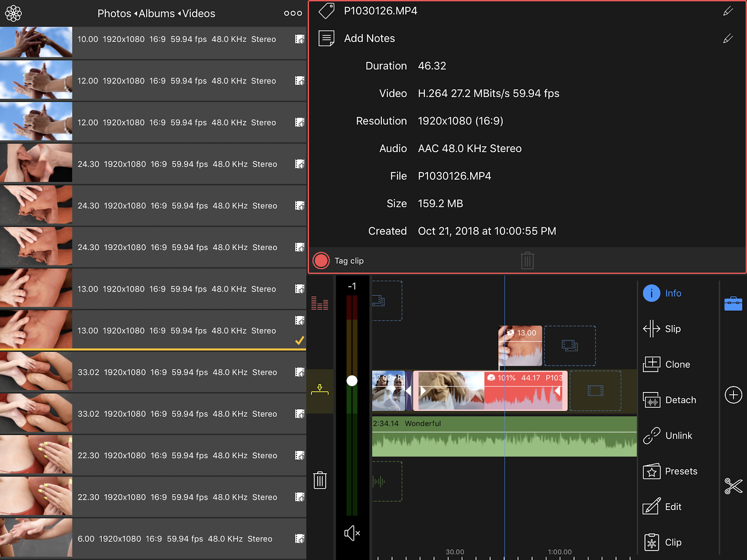747x560 pixels.
Task: Open the audio levels meter icon
Action: click(320, 303)
